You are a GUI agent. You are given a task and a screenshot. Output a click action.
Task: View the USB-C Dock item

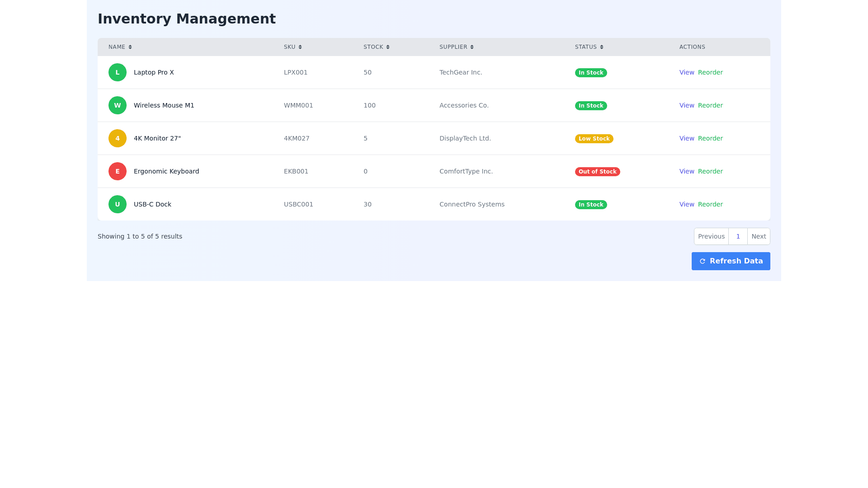pyautogui.click(x=686, y=204)
